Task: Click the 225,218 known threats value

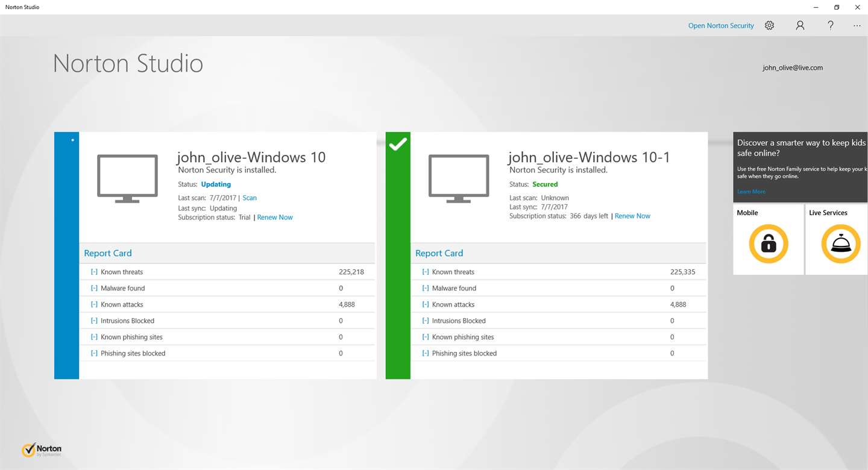Action: tap(351, 272)
